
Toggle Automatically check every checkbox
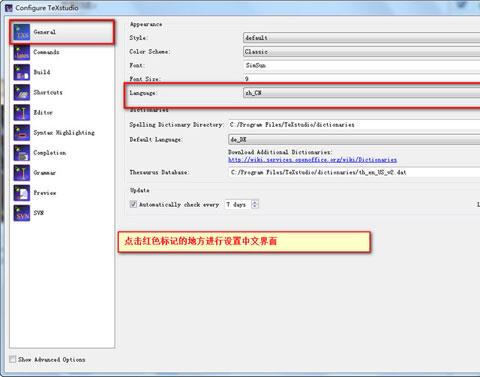point(133,204)
